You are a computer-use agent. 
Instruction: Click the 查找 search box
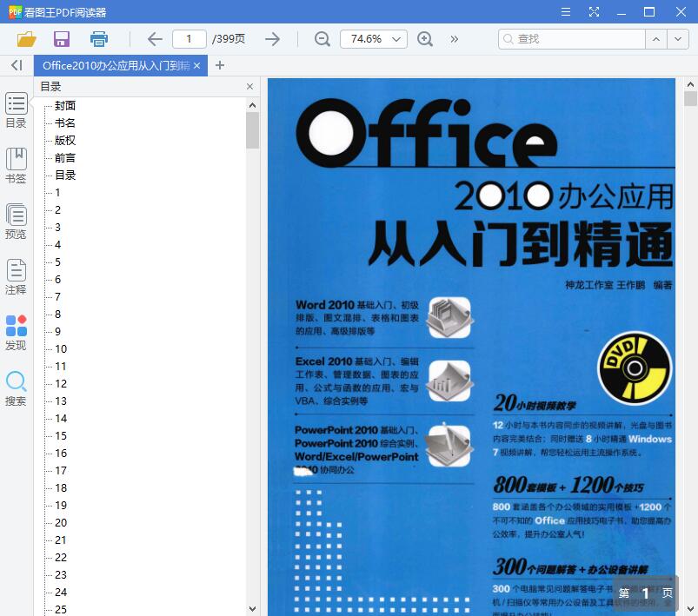coord(572,39)
